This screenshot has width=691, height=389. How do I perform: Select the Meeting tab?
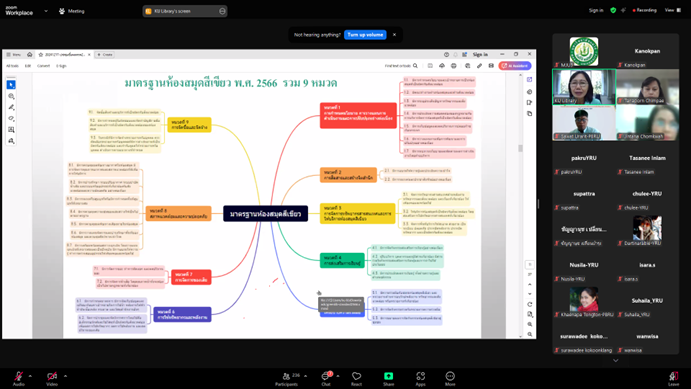coord(71,11)
